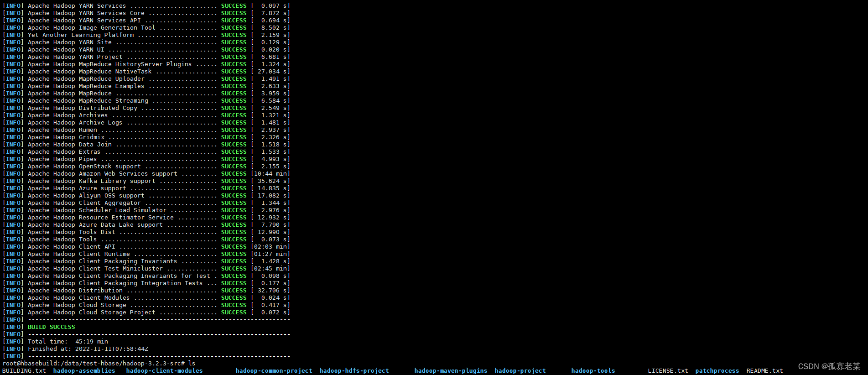Click the 'Apache Hadoop Rumen' line
Image resolution: width=868 pixels, height=375 pixels.
(x=146, y=130)
